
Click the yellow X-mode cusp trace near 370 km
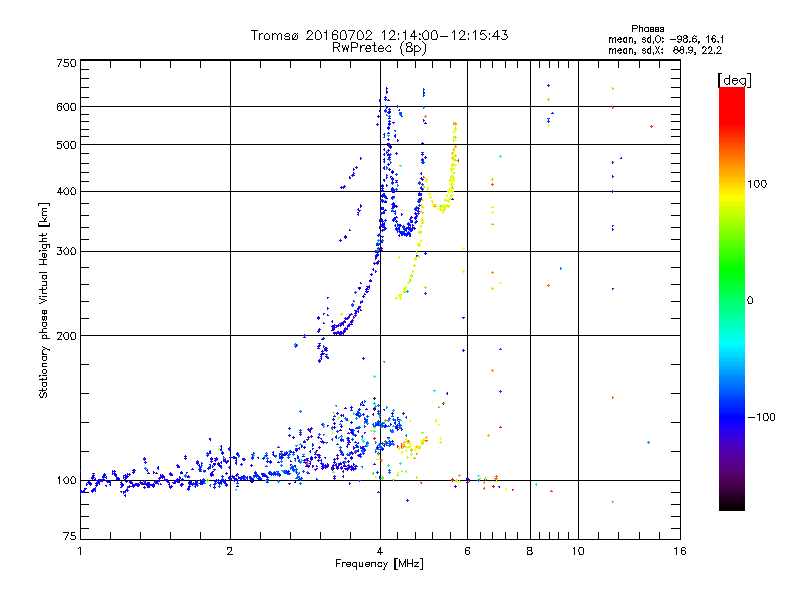point(442,208)
